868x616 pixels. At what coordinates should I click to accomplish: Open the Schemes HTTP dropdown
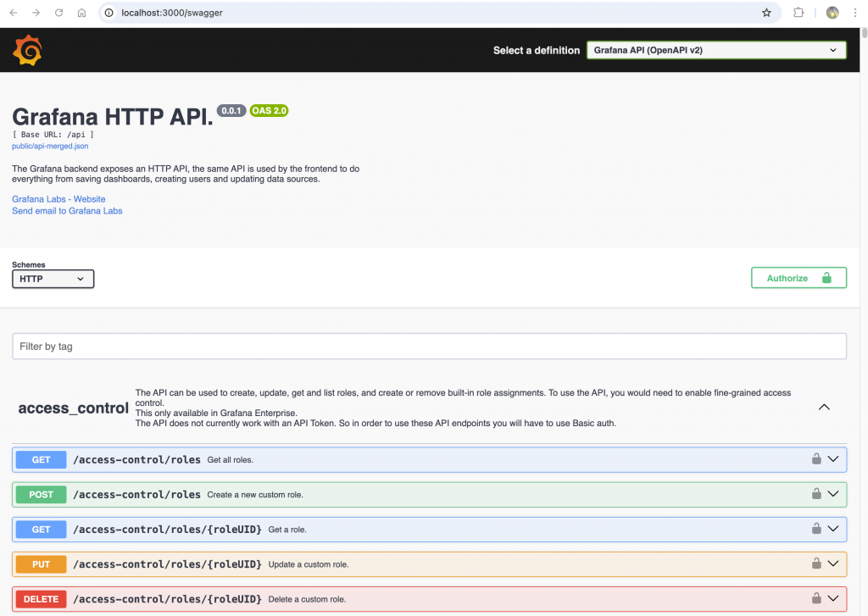pyautogui.click(x=53, y=279)
